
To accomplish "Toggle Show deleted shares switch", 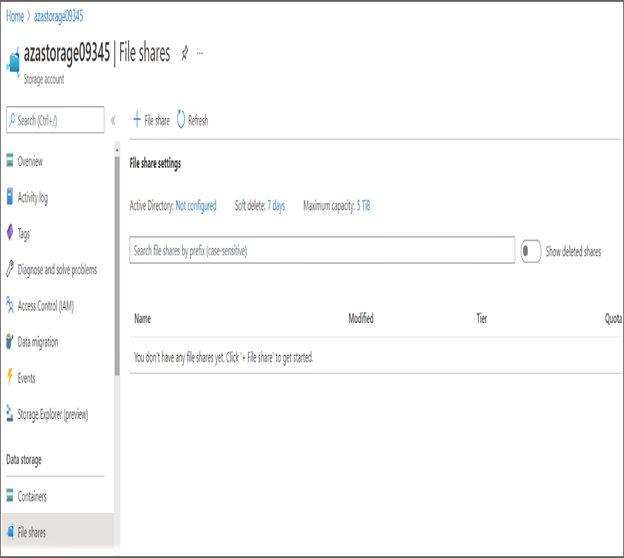I will click(531, 251).
